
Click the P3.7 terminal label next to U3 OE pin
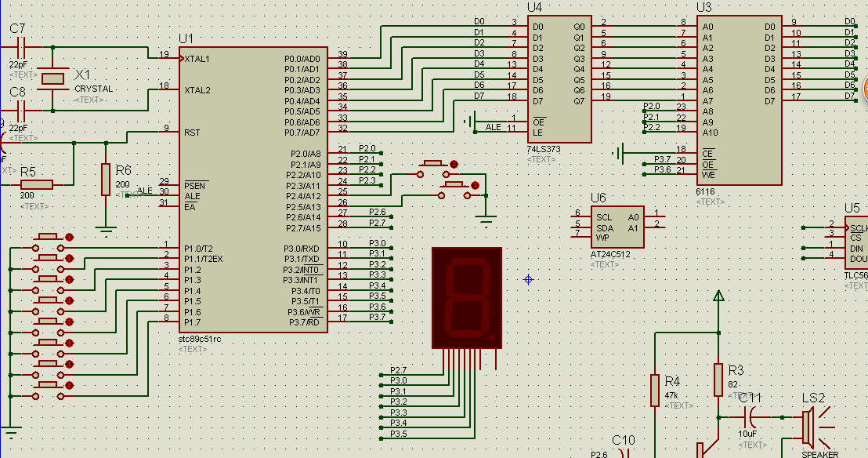click(663, 159)
